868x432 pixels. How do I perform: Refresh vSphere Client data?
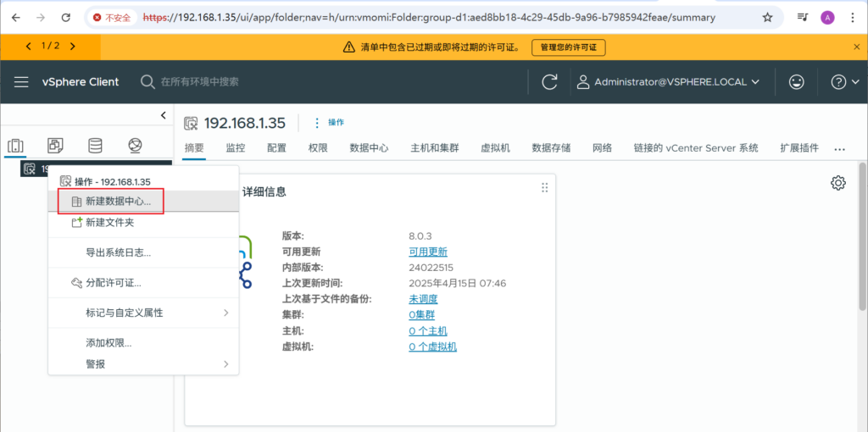[x=549, y=82]
